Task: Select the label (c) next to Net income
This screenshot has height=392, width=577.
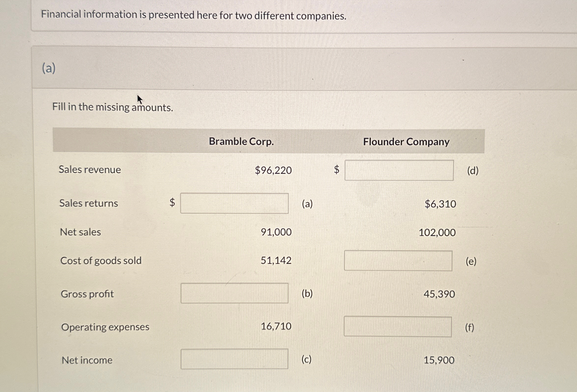Action: point(307,359)
